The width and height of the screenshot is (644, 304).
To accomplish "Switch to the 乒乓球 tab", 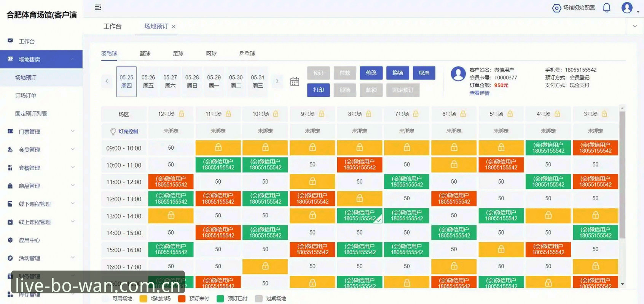I will [247, 54].
